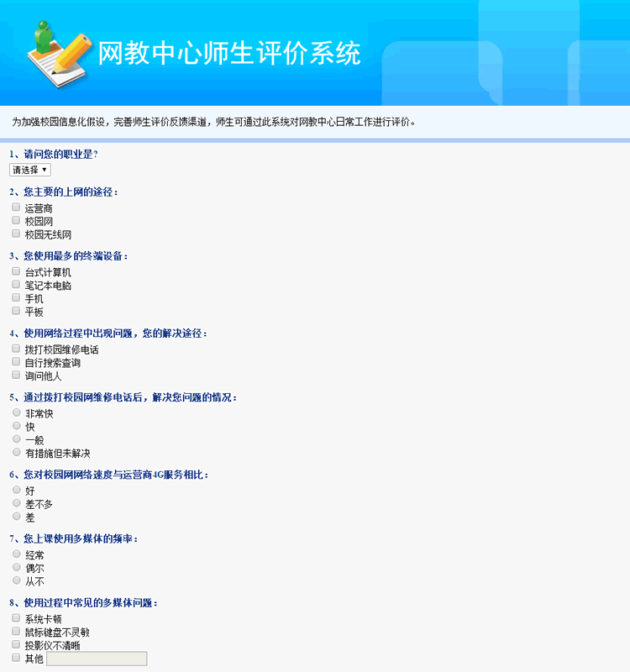Pick 差不多 for network speed comparison

tap(16, 504)
